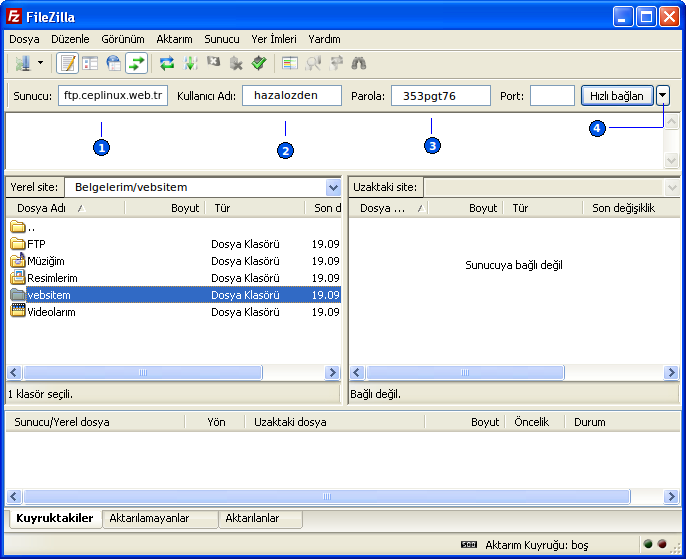The image size is (686, 559).
Task: Expand Site Manager dropdown arrow
Action: coord(40,63)
